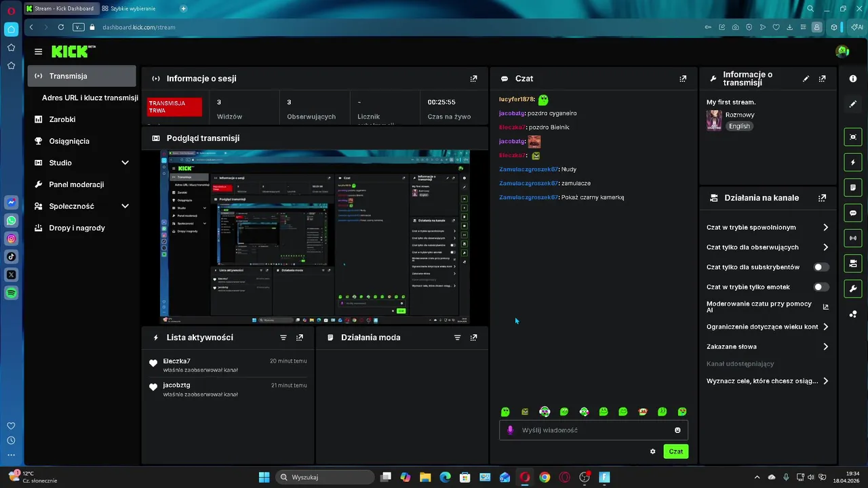
Task: Pop out the Działania moda panel
Action: coord(473,338)
